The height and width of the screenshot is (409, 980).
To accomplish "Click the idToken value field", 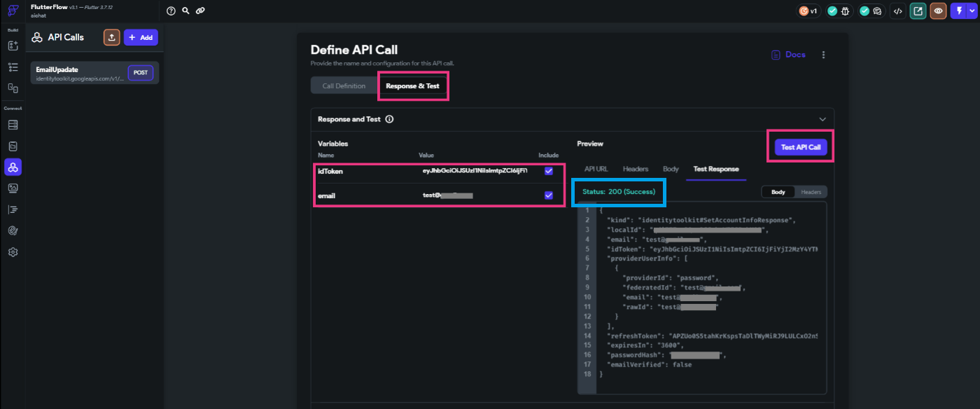I will pos(475,171).
